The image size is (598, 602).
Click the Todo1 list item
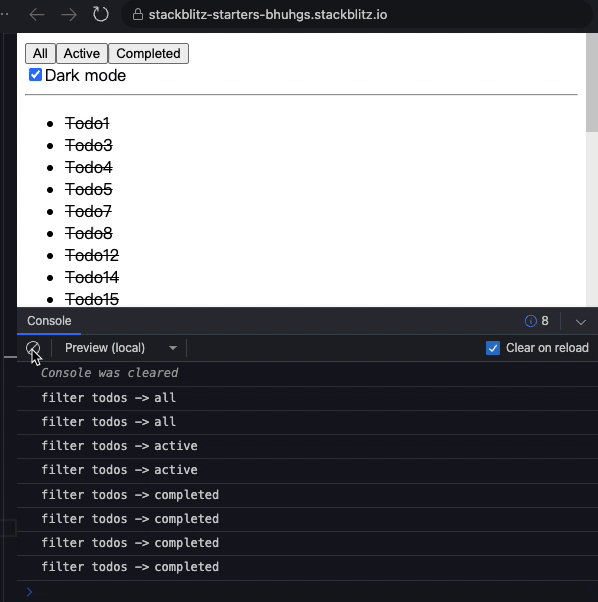pos(87,124)
